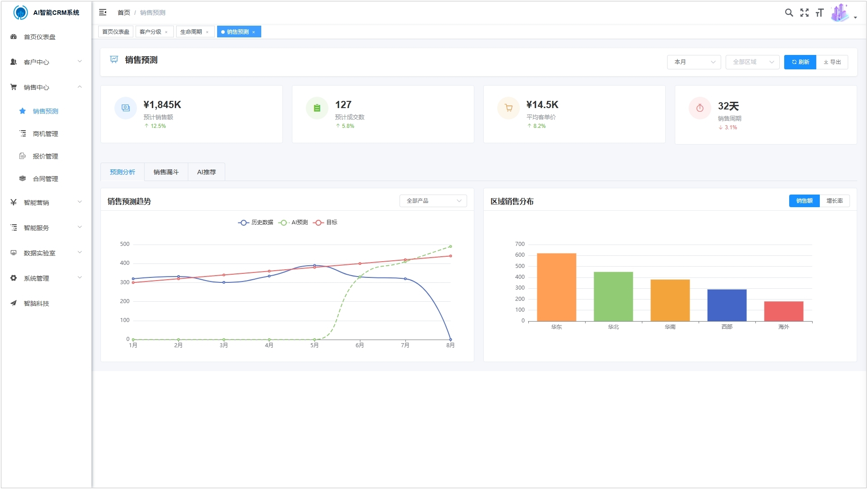
Task: Open 商机管理 in sidebar
Action: pos(45,134)
